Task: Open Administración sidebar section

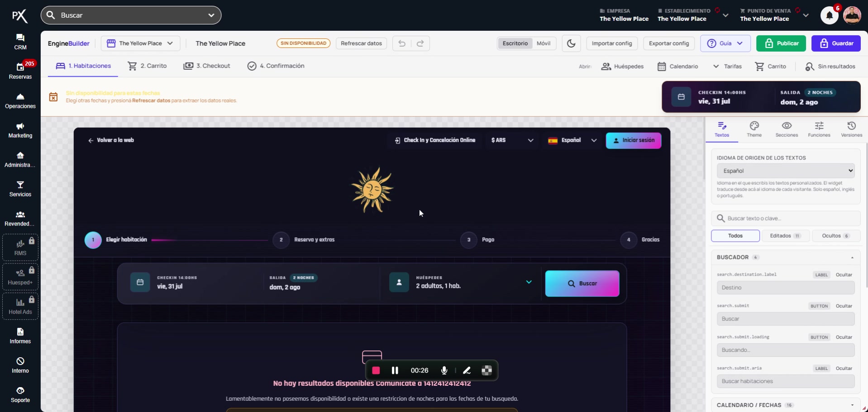Action: tap(20, 159)
